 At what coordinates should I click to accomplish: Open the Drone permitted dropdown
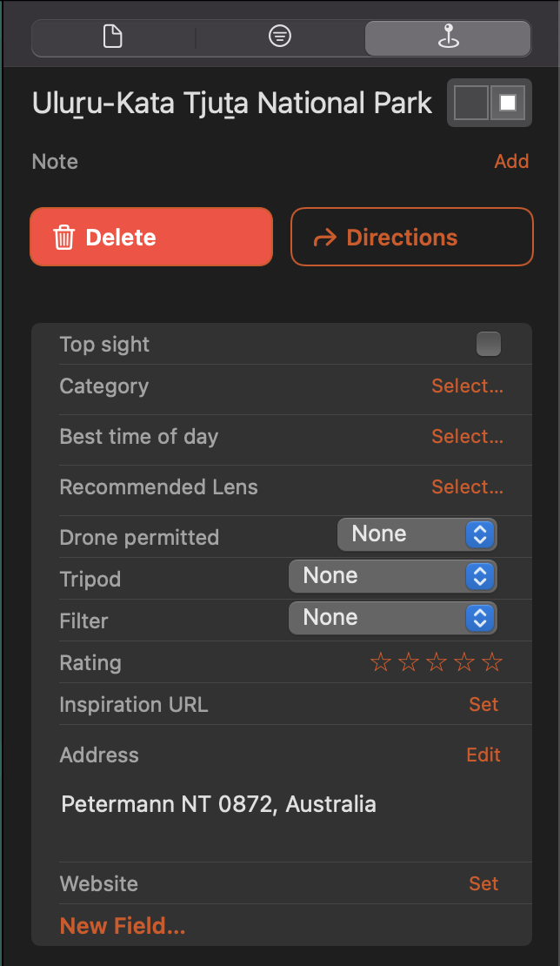click(x=417, y=534)
